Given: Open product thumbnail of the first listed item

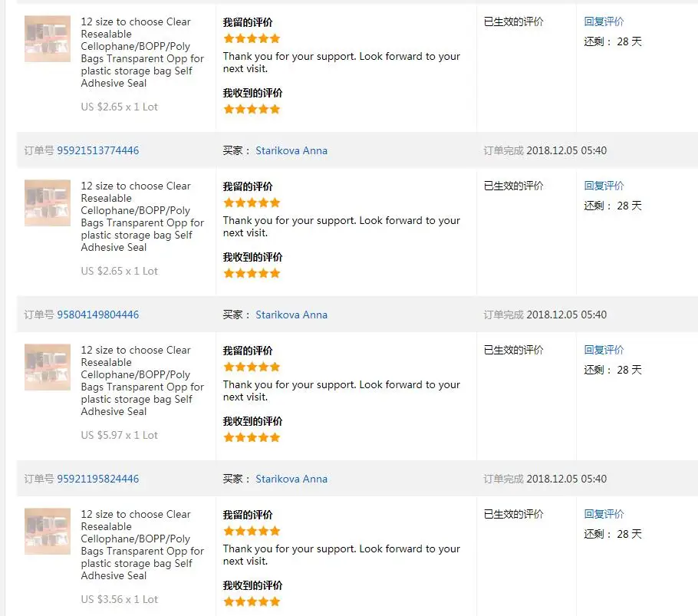Looking at the screenshot, I should [48, 38].
